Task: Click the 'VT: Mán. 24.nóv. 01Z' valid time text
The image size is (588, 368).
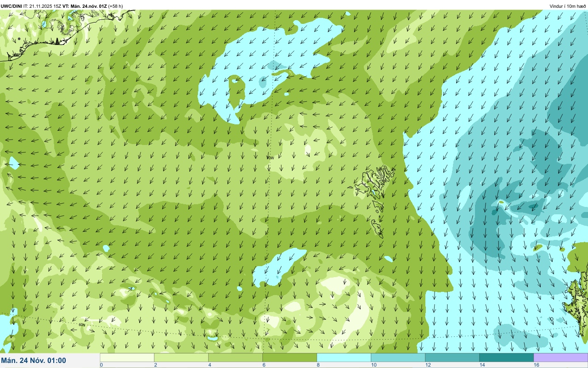Action: pyautogui.click(x=85, y=6)
